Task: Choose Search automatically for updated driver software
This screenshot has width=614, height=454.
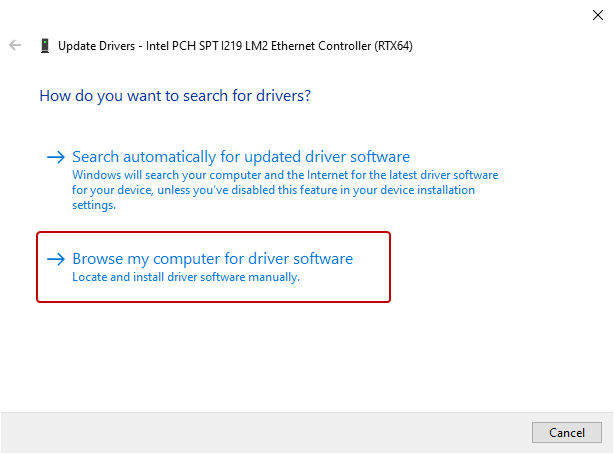Action: click(241, 157)
